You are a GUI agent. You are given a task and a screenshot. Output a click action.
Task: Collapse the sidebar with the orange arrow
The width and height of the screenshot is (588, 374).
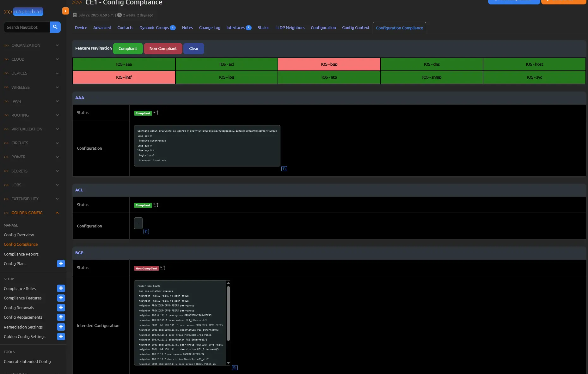65,11
